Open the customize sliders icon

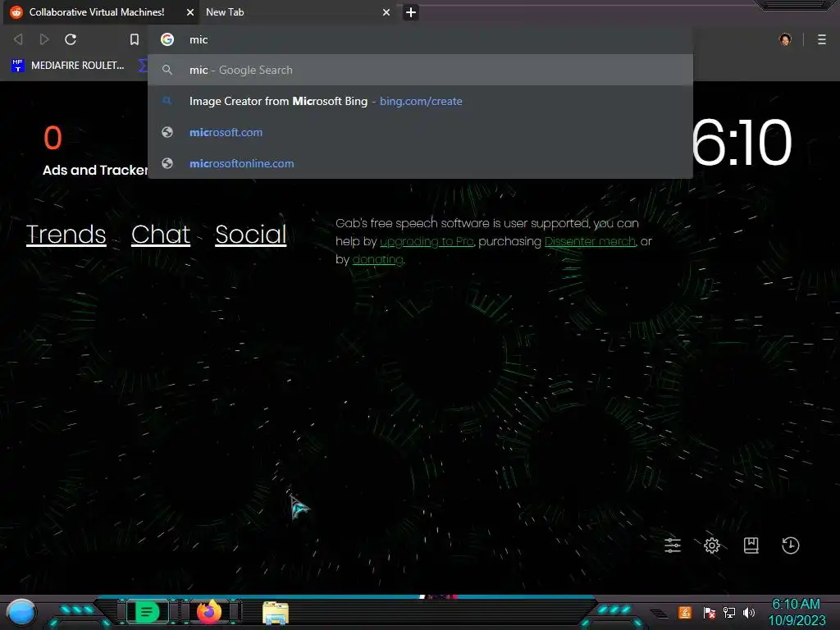pos(673,546)
